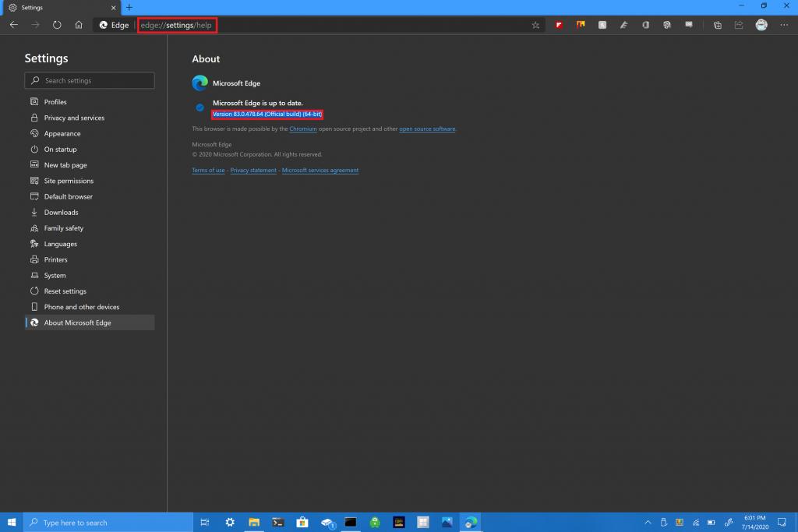Open the Collections icon in Edge toolbar
Screen dimensions: 798x532
pyautogui.click(x=717, y=24)
